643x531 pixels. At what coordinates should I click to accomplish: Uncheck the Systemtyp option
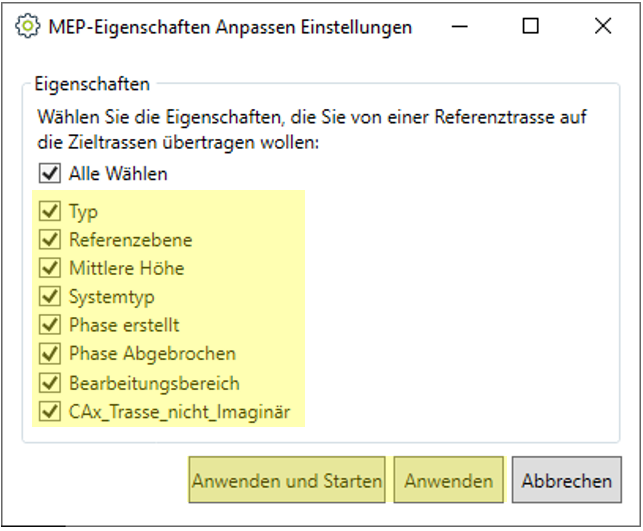(x=49, y=297)
